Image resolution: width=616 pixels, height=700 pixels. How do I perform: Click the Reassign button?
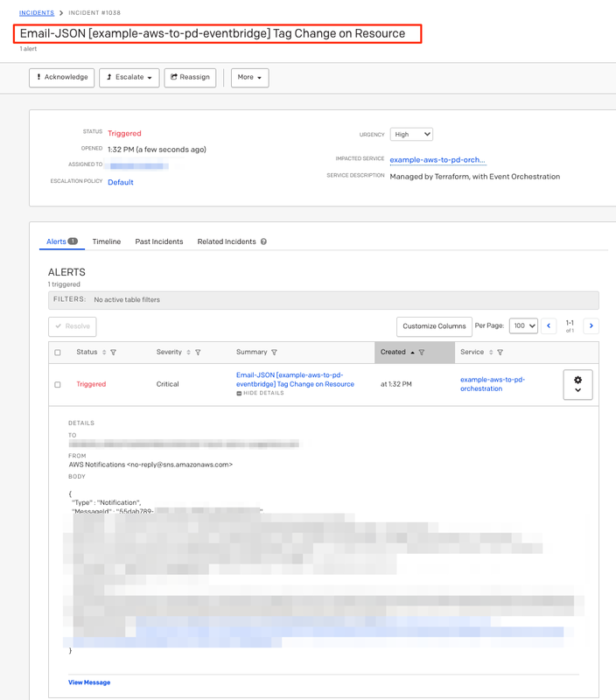pos(190,78)
